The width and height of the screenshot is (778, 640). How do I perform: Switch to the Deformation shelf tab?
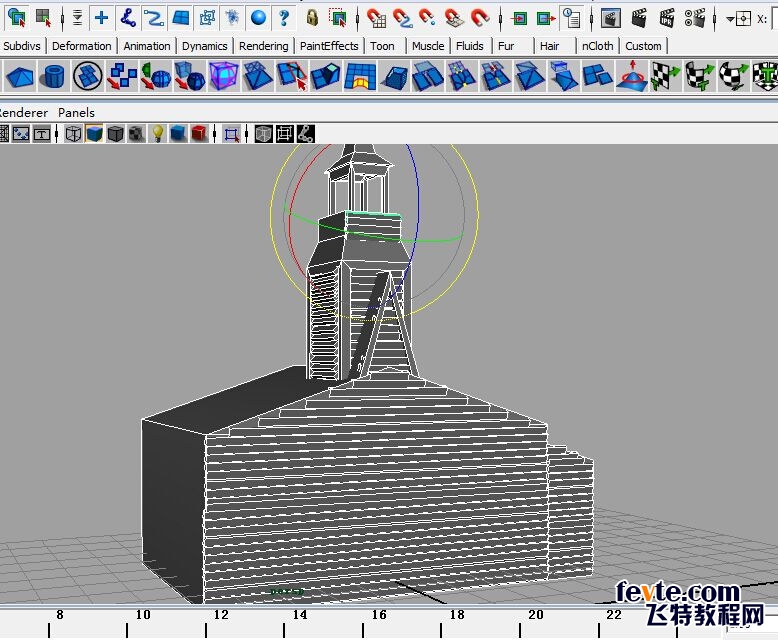click(82, 46)
